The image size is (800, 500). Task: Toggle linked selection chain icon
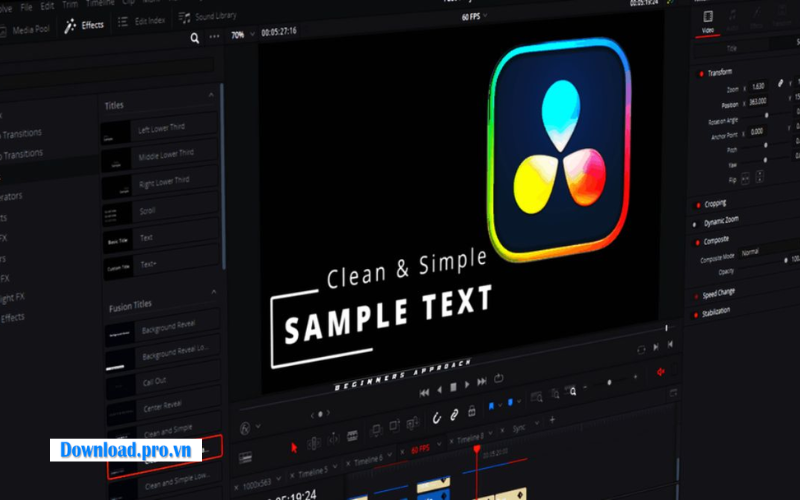coord(454,415)
